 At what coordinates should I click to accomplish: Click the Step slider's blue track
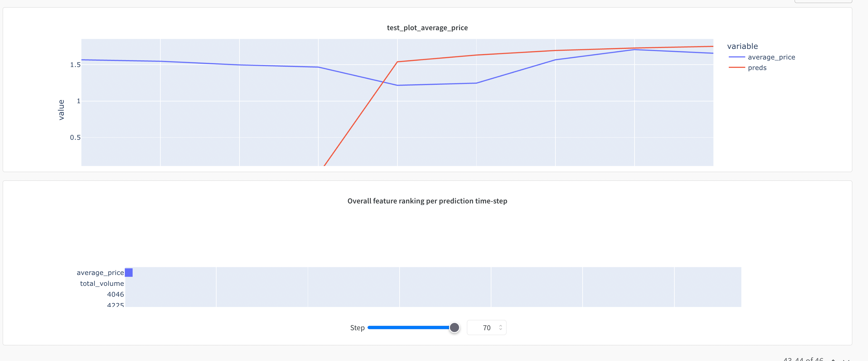point(408,327)
